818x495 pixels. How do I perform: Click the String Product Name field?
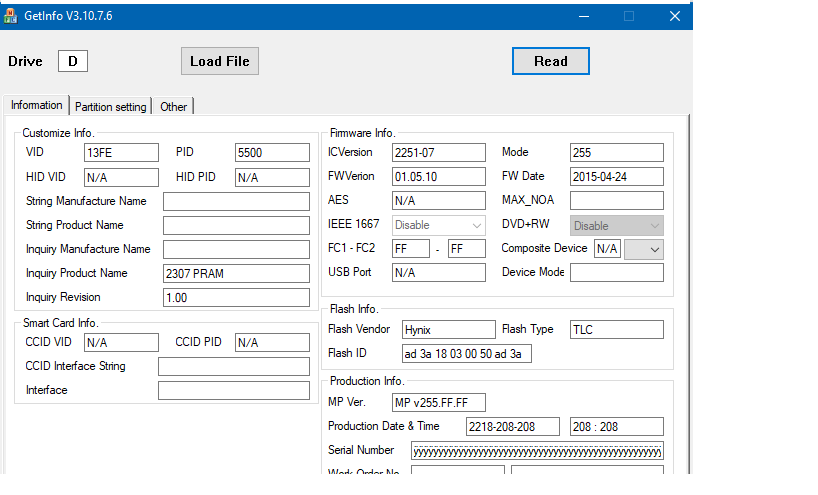pyautogui.click(x=236, y=225)
